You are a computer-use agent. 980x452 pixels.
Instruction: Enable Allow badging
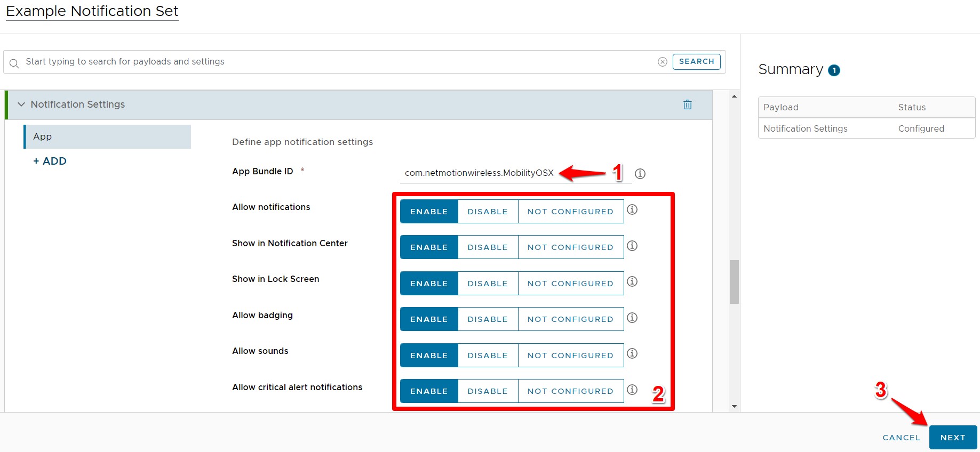pyautogui.click(x=429, y=319)
